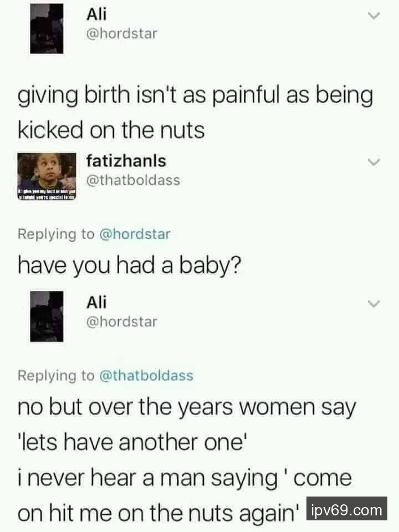Click the fatizhanls display name
This screenshot has height=532, width=399.
126,161
